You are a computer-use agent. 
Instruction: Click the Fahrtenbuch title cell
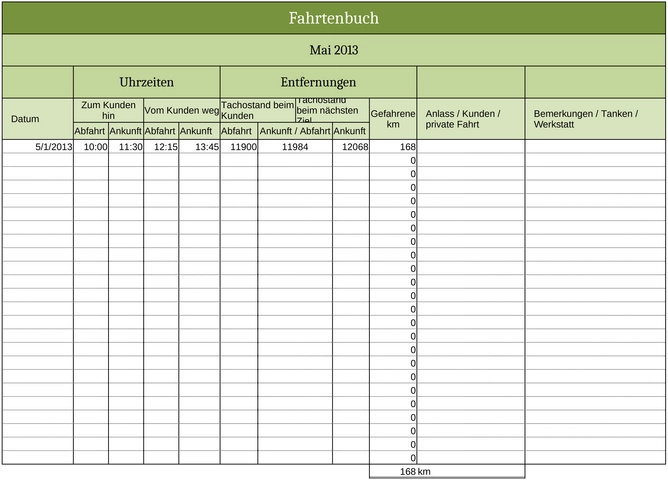[334, 18]
